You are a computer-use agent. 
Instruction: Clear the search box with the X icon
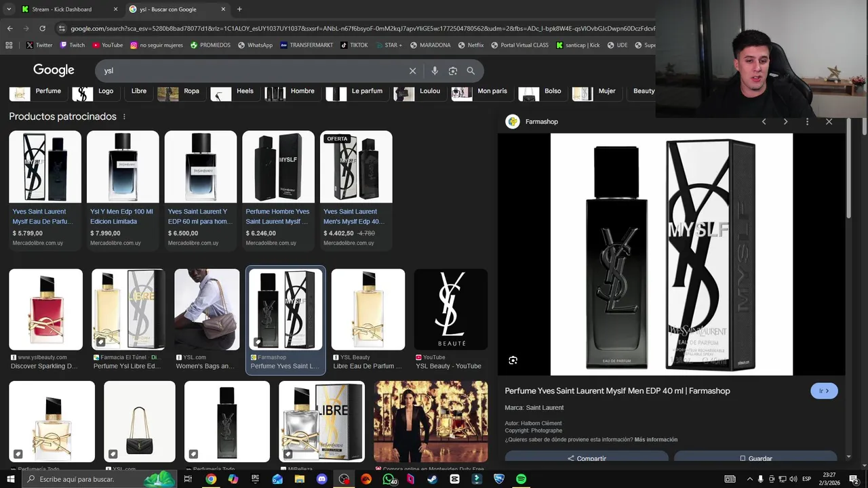coord(412,70)
